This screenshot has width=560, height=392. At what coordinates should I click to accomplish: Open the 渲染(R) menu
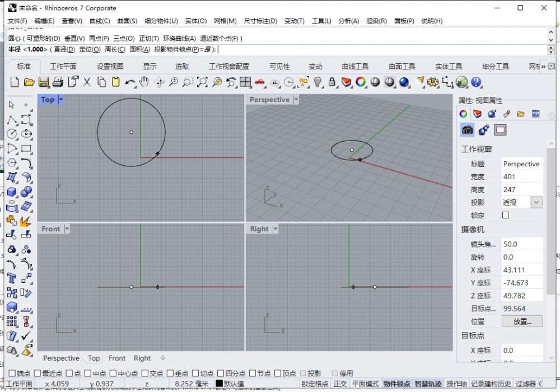click(376, 21)
